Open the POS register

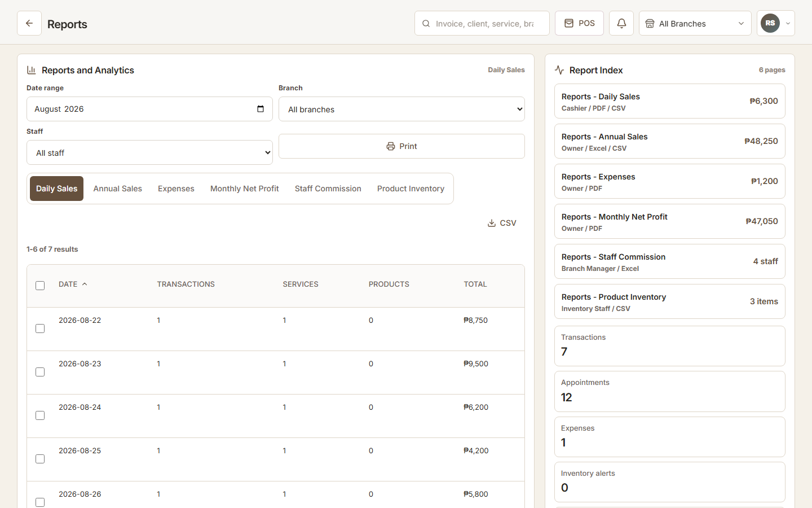[579, 23]
